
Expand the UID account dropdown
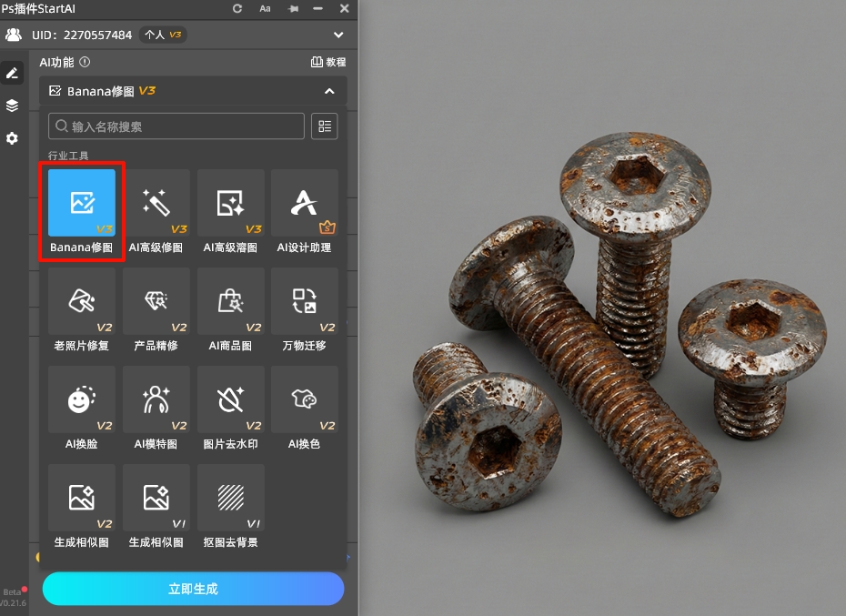(338, 35)
